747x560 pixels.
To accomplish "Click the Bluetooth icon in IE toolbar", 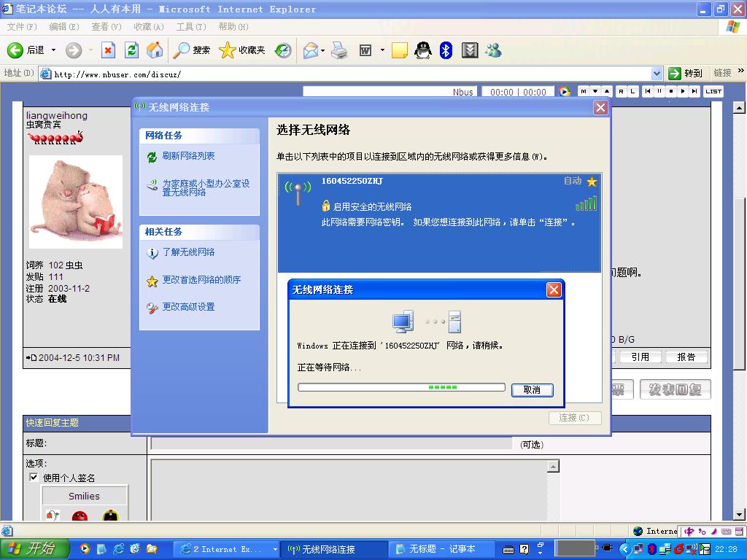I will [446, 50].
